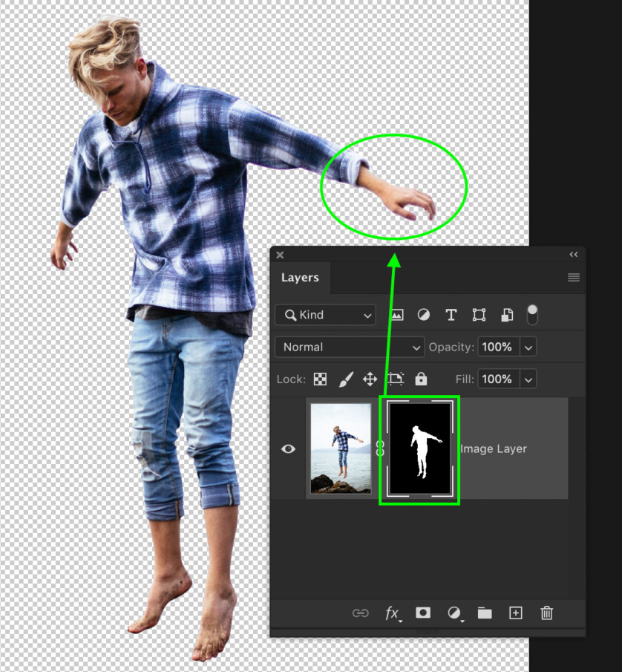
Task: Switch to the Layers tab
Action: point(300,278)
